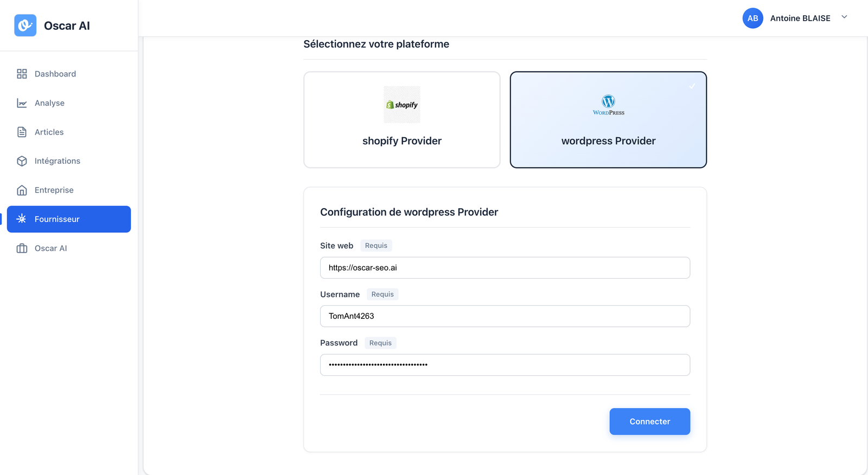Click the Articles document icon
The height and width of the screenshot is (475, 868).
point(22,132)
